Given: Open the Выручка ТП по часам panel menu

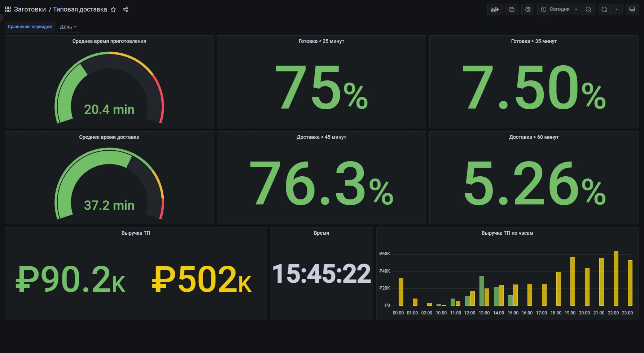Looking at the screenshot, I should point(507,233).
